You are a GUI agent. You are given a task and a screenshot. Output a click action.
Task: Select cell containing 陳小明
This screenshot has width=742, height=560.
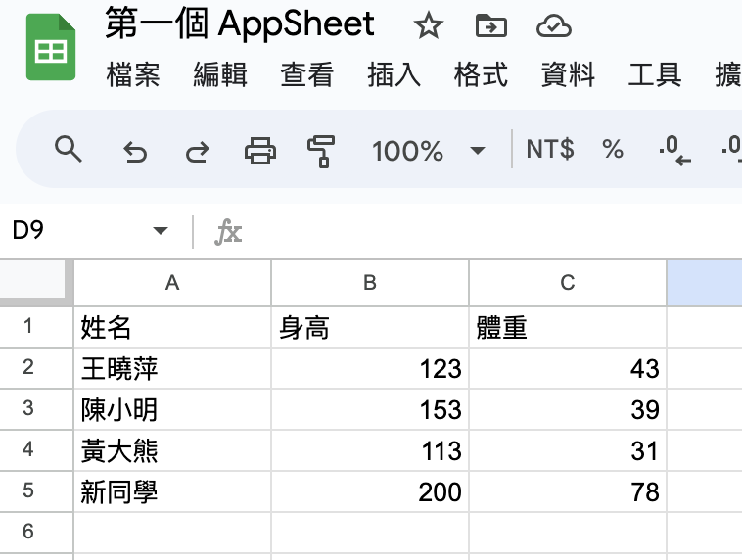(x=172, y=409)
